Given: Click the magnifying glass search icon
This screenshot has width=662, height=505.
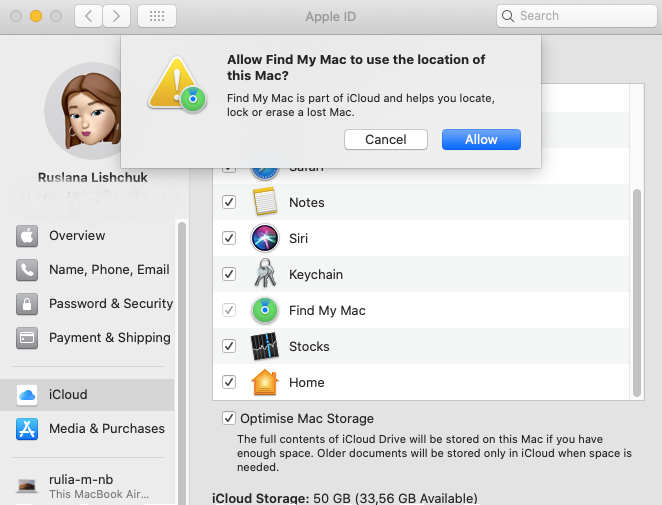Looking at the screenshot, I should (508, 16).
